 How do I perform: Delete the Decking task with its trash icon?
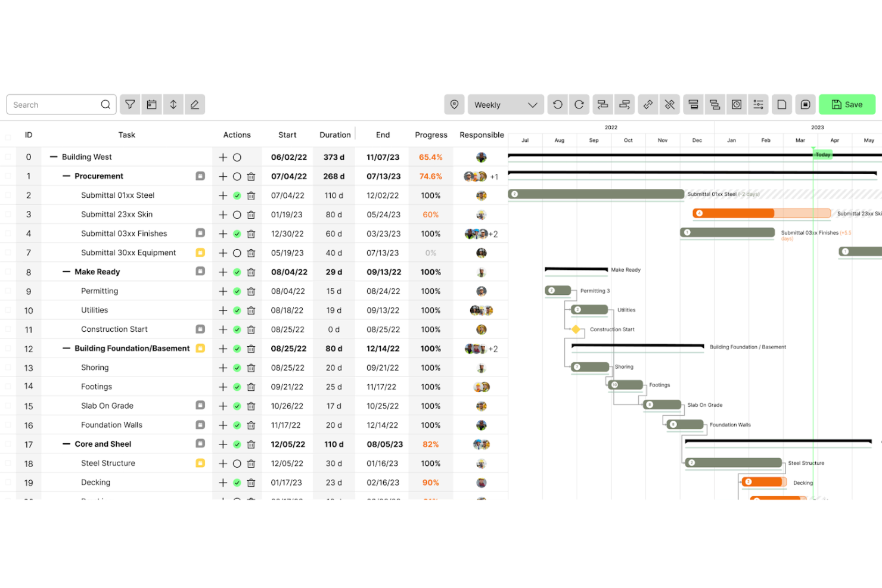click(x=251, y=483)
